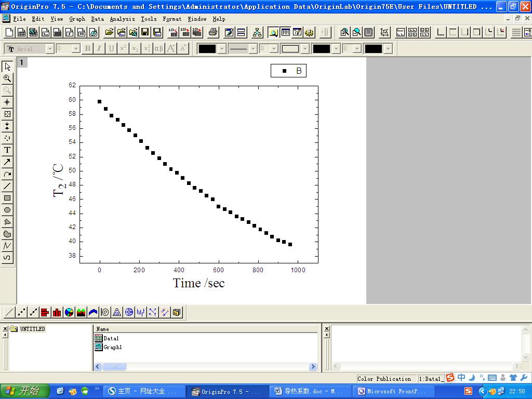Select the Circle drawing tool
Screen dimensions: 532x399
click(x=7, y=210)
